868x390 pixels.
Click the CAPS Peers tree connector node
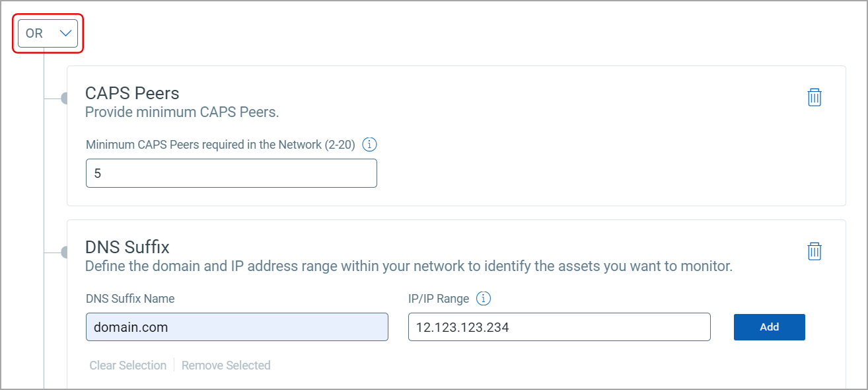(64, 98)
